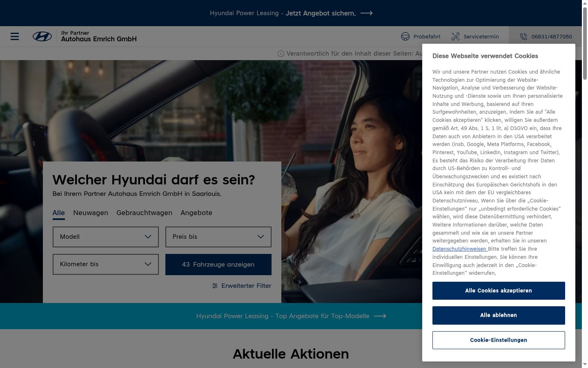Screen dimensions: 588x368
Task: Click the Hyundai logo
Action: (42, 36)
